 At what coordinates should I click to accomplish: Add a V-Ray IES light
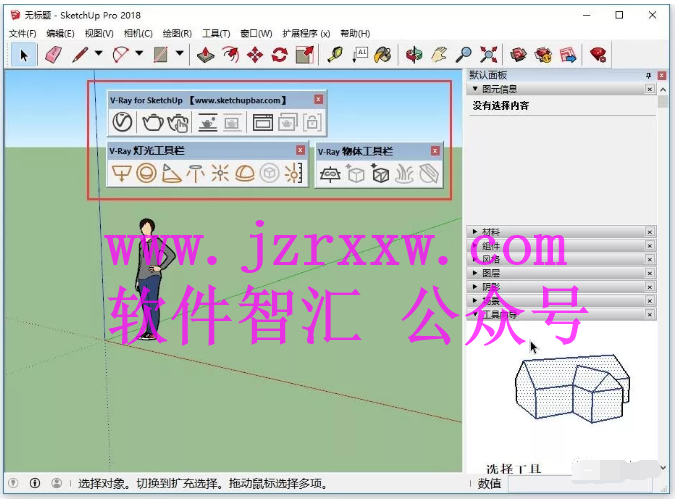(195, 173)
